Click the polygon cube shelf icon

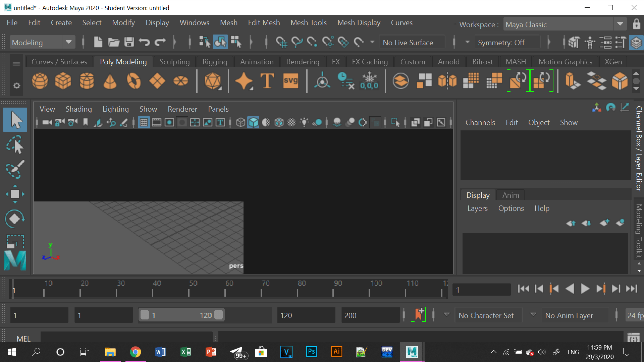pyautogui.click(x=63, y=81)
